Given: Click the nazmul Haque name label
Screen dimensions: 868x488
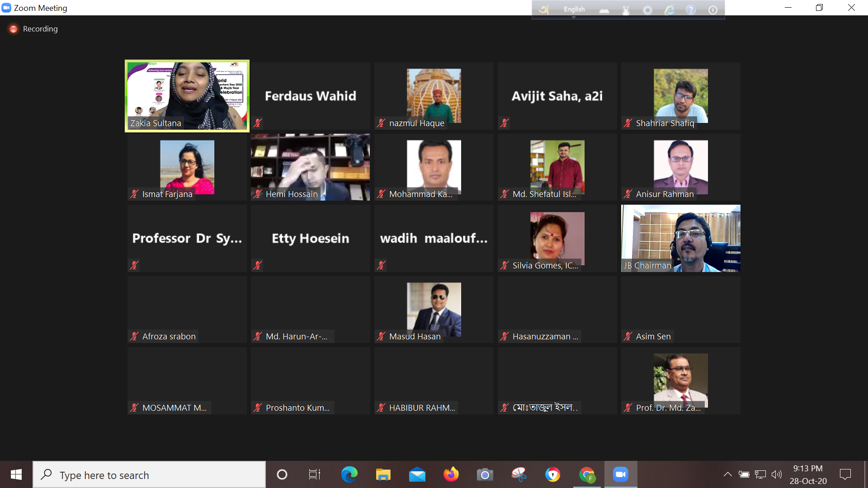Looking at the screenshot, I should (416, 123).
